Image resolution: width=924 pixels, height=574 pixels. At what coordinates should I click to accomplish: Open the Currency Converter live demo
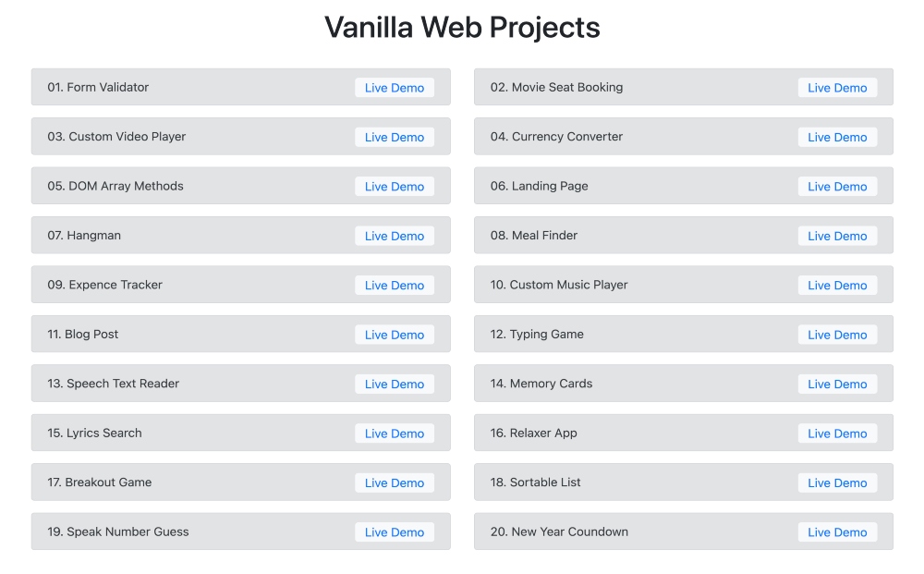coord(837,137)
